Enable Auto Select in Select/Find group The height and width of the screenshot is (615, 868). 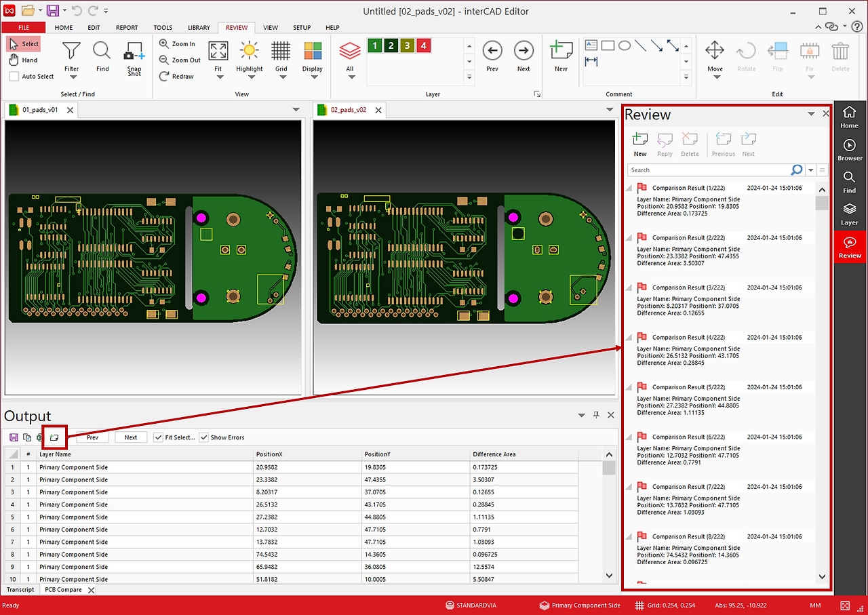coord(12,76)
